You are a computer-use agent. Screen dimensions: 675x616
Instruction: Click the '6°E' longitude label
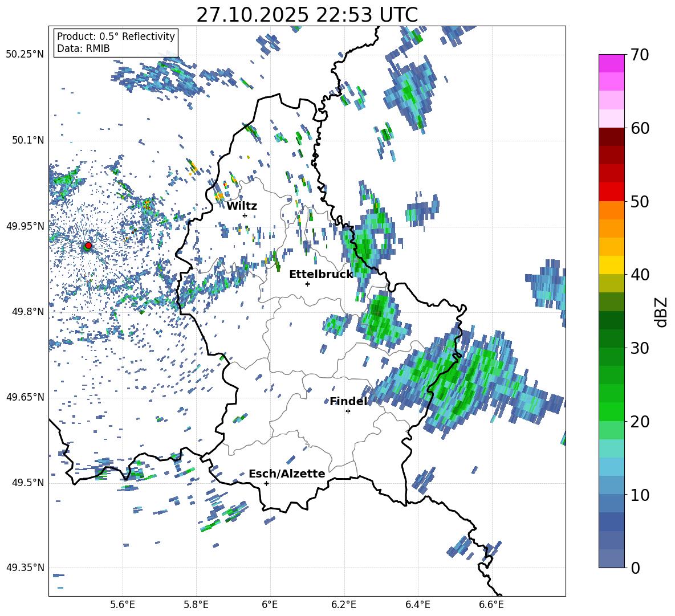click(270, 605)
